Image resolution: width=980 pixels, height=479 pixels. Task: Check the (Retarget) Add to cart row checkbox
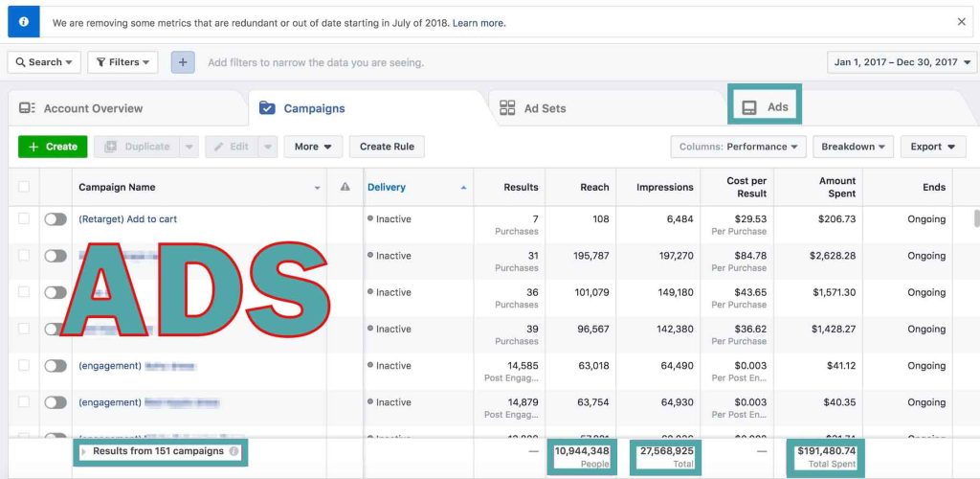[24, 218]
